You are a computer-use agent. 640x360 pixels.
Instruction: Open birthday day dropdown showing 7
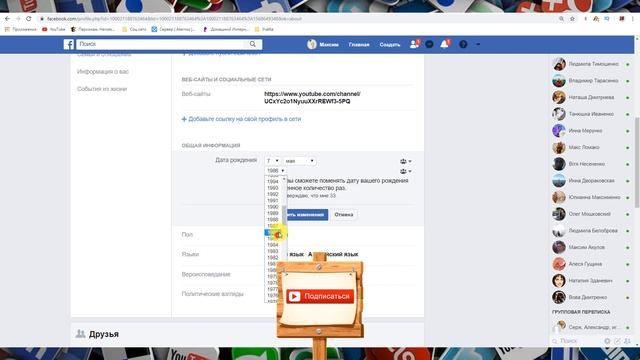coord(273,161)
